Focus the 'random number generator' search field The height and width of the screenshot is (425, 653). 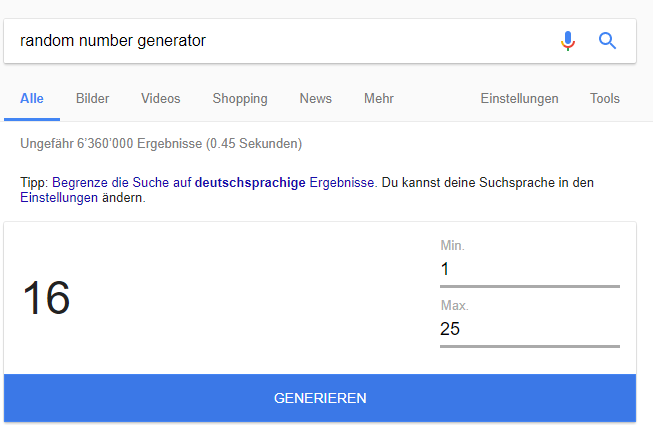coord(280,41)
